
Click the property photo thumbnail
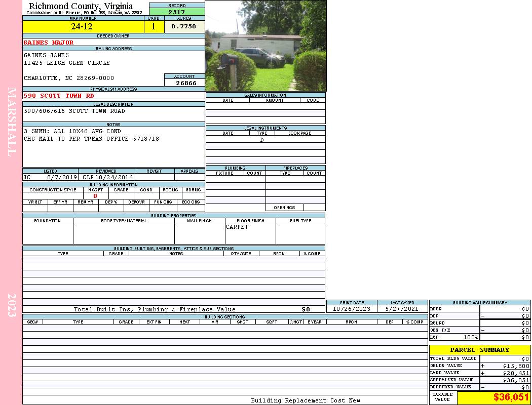265,46
